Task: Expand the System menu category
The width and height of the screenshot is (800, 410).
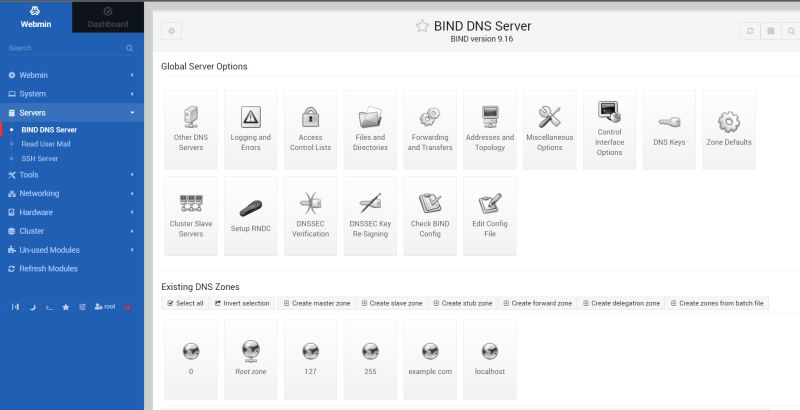Action: pos(72,94)
